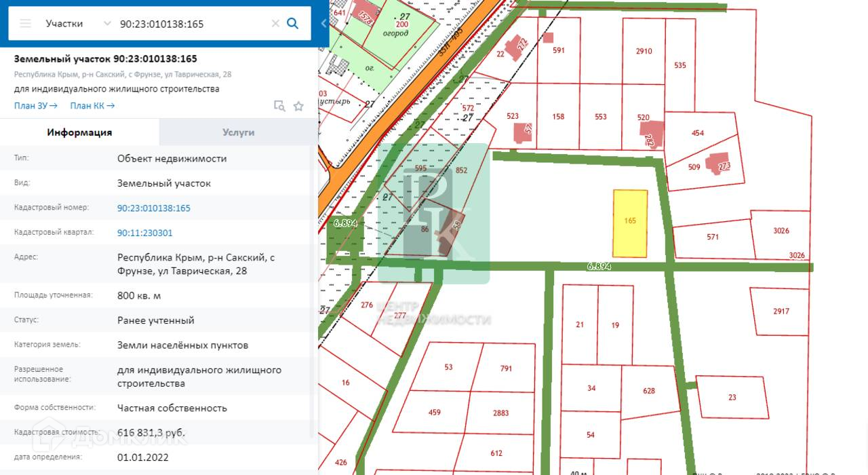Click the date value 01.01.2022
Screen dimensions: 868x475
coord(143,457)
